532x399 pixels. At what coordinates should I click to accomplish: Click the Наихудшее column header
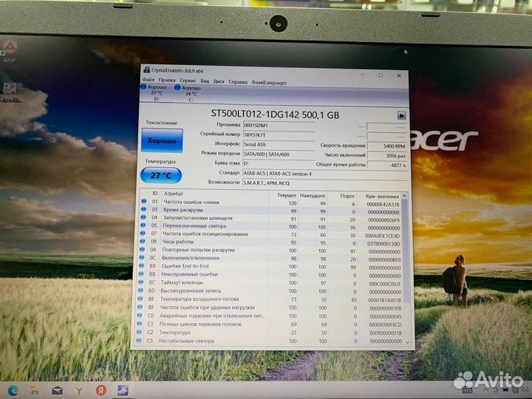click(313, 195)
